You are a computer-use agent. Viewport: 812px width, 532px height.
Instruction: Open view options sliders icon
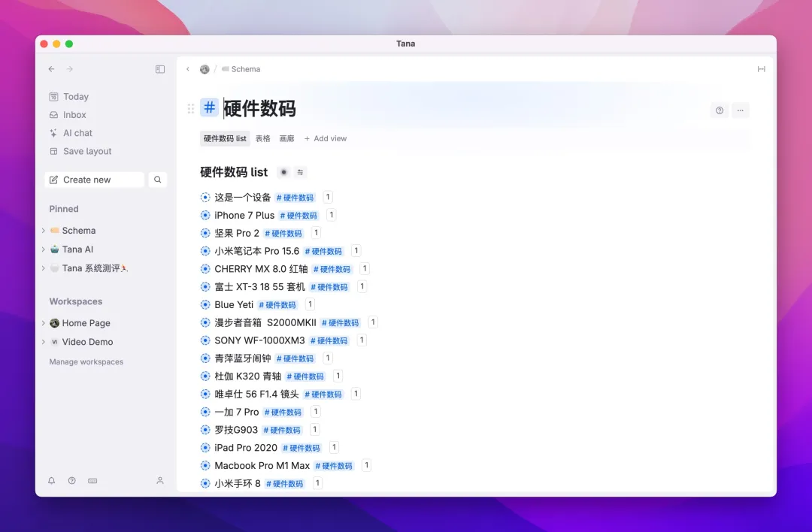(300, 172)
